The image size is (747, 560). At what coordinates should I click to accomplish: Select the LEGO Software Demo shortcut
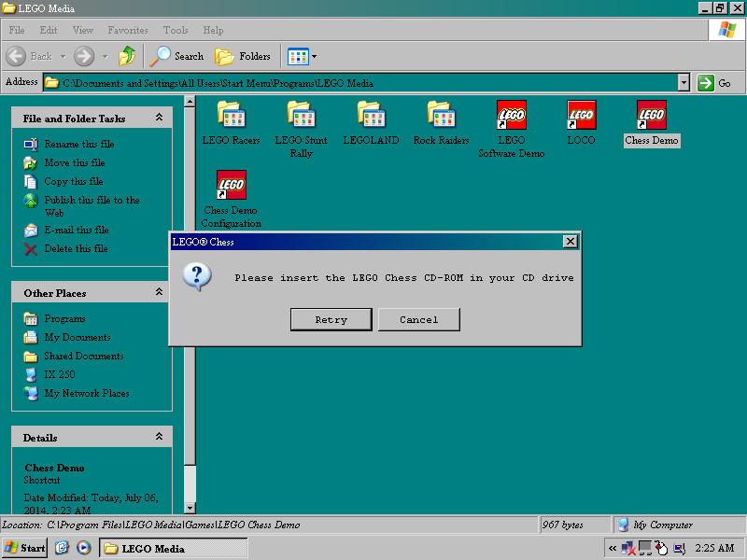tap(511, 129)
